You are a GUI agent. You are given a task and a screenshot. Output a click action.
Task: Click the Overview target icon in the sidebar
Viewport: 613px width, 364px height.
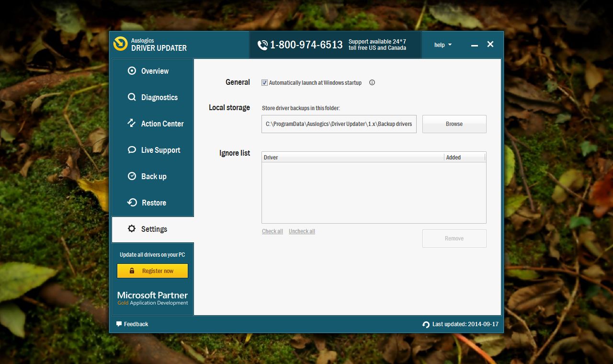[132, 71]
